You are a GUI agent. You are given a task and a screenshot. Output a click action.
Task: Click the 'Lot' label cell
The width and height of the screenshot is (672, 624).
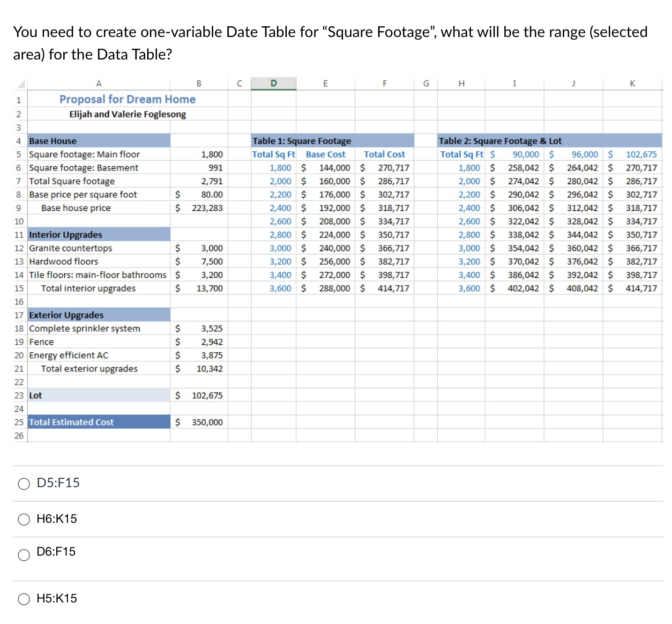point(99,395)
